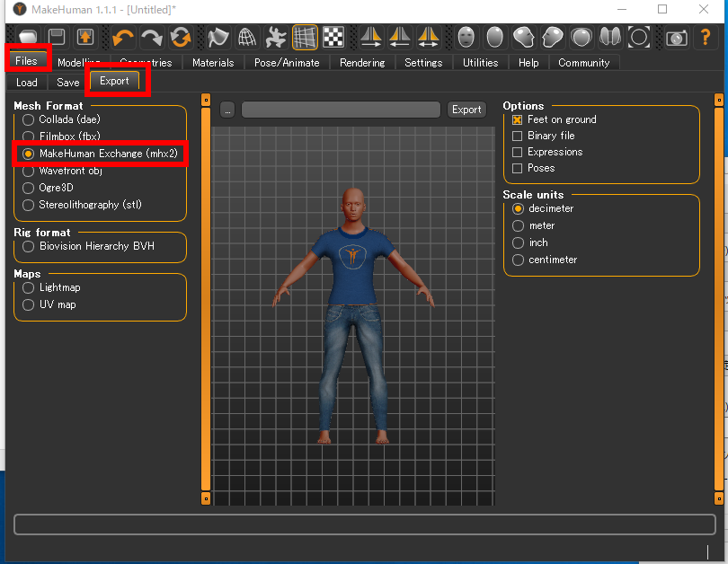Viewport: 728px width, 564px height.
Task: Enable Binary file checkbox
Action: click(543, 136)
